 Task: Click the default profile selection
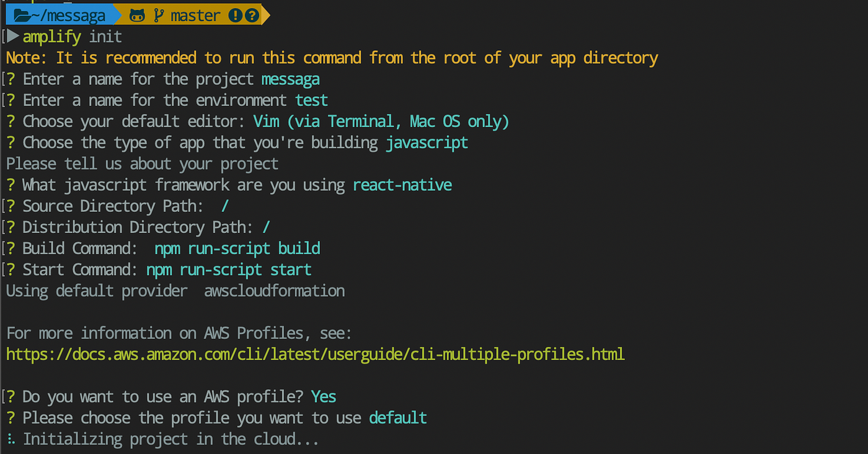pos(397,417)
